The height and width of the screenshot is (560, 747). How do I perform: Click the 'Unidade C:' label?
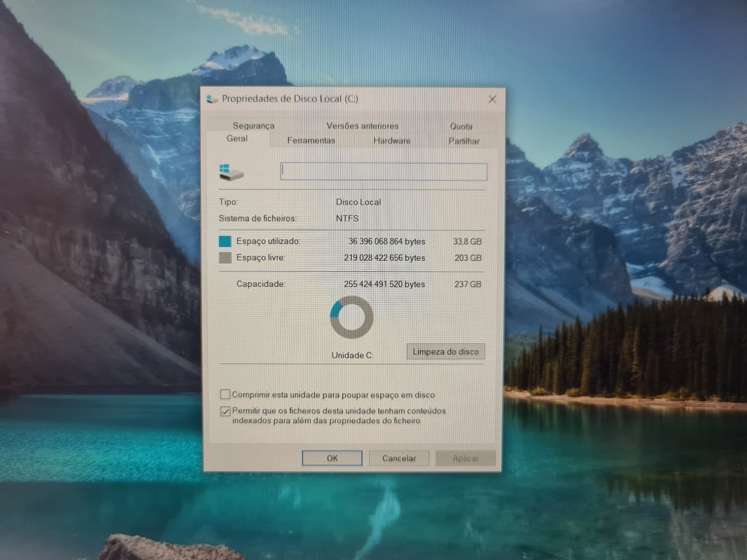pos(352,355)
